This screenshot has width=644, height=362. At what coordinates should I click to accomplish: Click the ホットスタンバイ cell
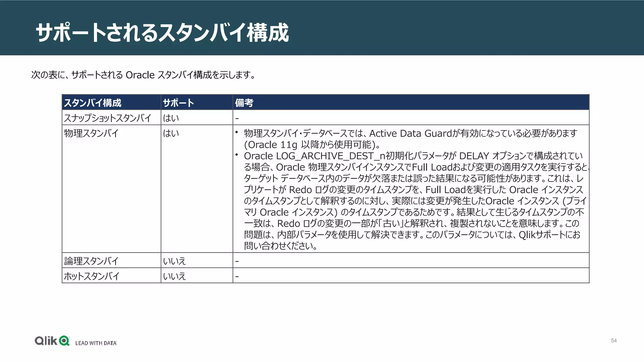111,276
